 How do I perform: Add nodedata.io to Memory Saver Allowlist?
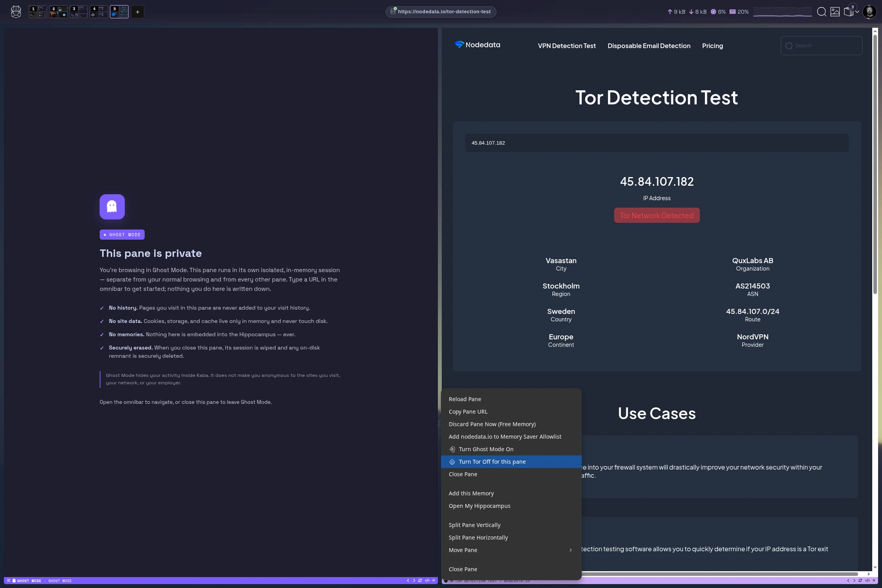(511, 437)
